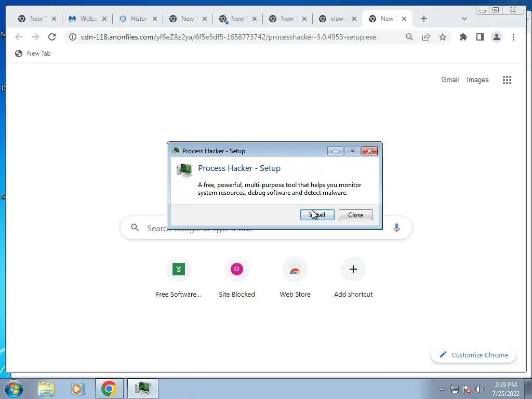Click Add shortcut tile
This screenshot has width=532, height=399.
point(353,277)
